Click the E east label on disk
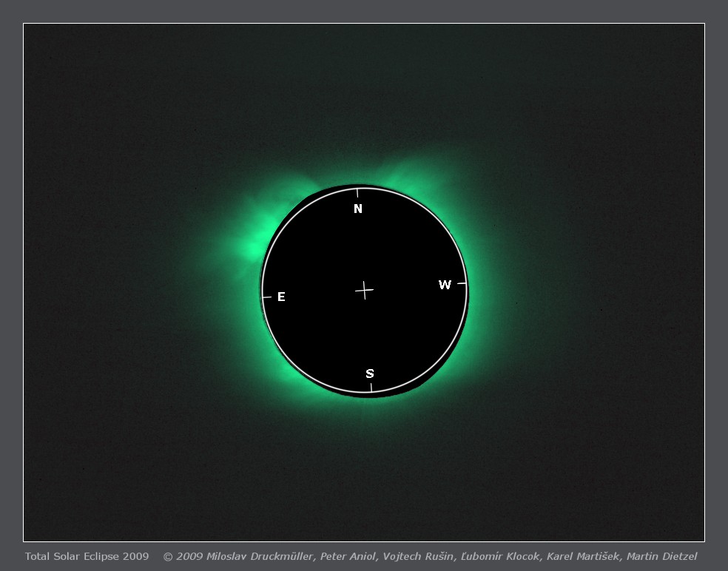728x571 pixels. 281,297
